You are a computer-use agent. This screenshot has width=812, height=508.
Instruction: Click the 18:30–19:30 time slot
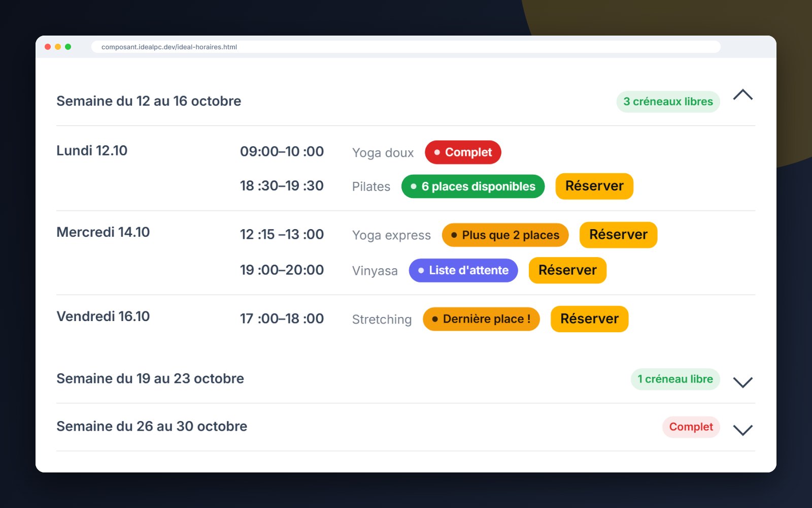click(282, 186)
